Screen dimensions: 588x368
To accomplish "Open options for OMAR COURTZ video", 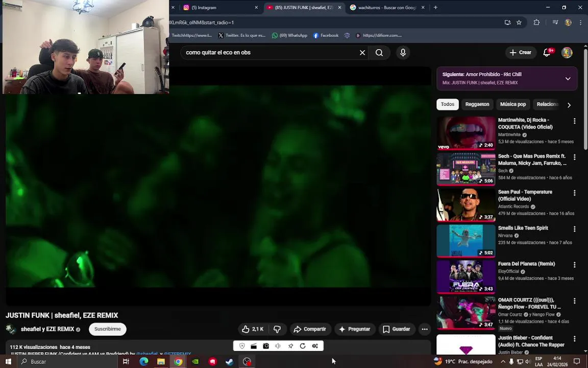I will [x=575, y=301].
